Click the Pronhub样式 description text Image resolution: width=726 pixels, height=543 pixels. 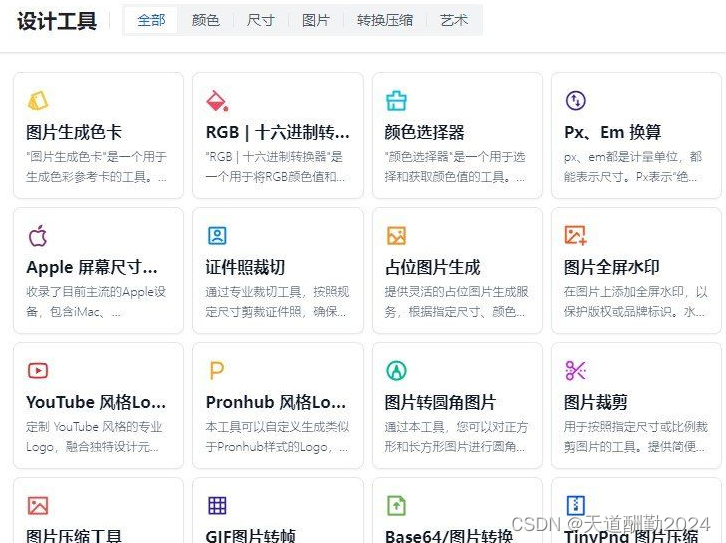point(277,437)
